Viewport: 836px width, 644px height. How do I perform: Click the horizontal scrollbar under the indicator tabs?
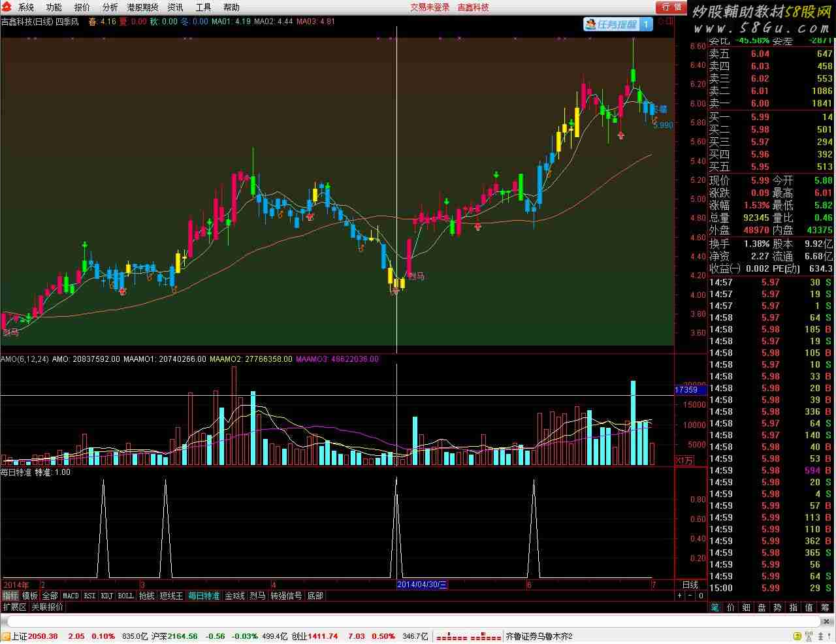coord(496,596)
